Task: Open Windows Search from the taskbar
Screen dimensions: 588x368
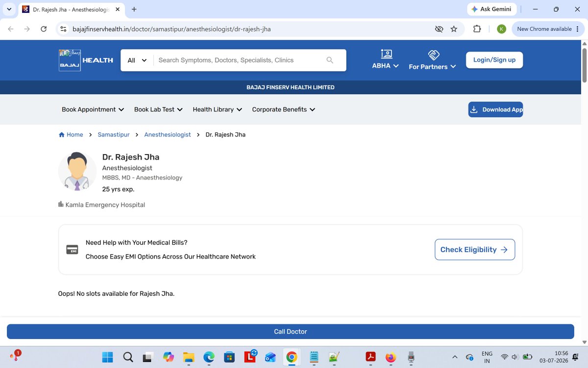Action: 128,357
